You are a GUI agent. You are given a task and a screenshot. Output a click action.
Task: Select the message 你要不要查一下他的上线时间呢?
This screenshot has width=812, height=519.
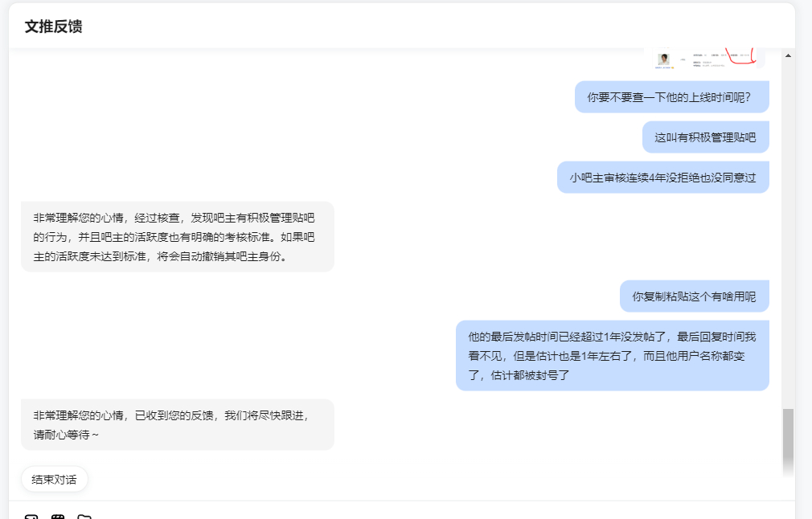point(671,96)
